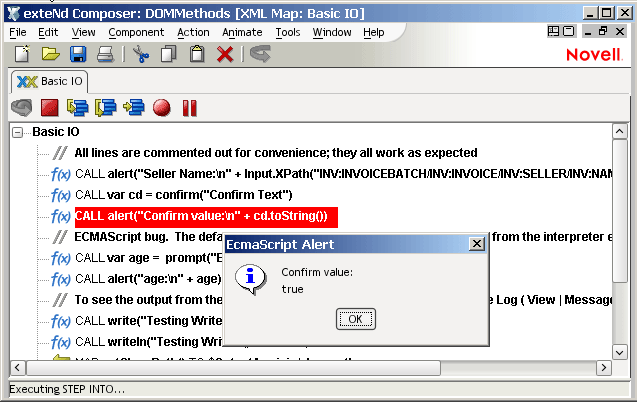Open the Help menu

[x=373, y=32]
